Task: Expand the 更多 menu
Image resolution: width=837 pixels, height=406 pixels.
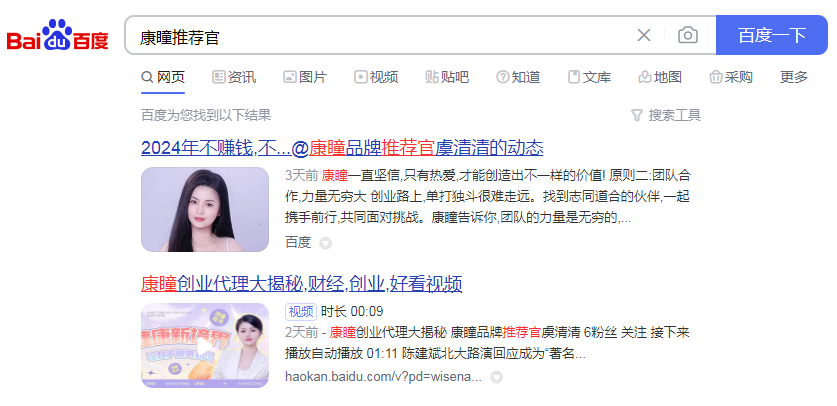Action: [794, 77]
